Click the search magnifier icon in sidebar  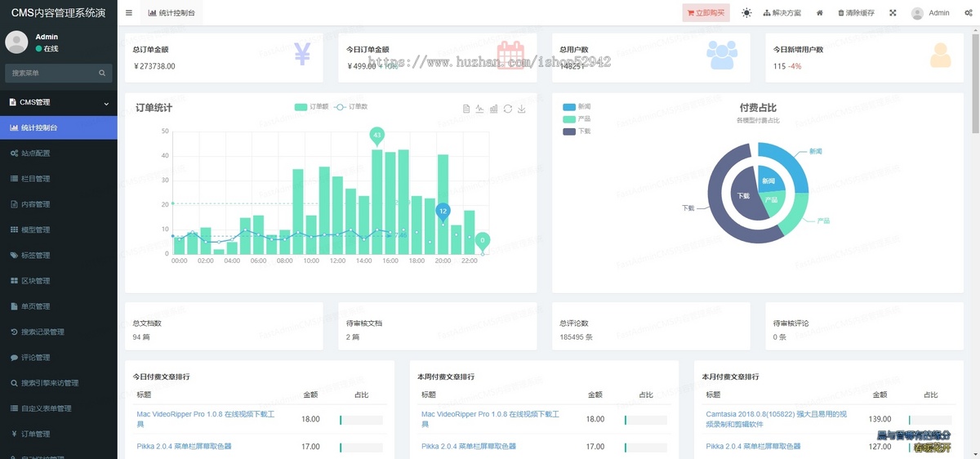pyautogui.click(x=103, y=74)
